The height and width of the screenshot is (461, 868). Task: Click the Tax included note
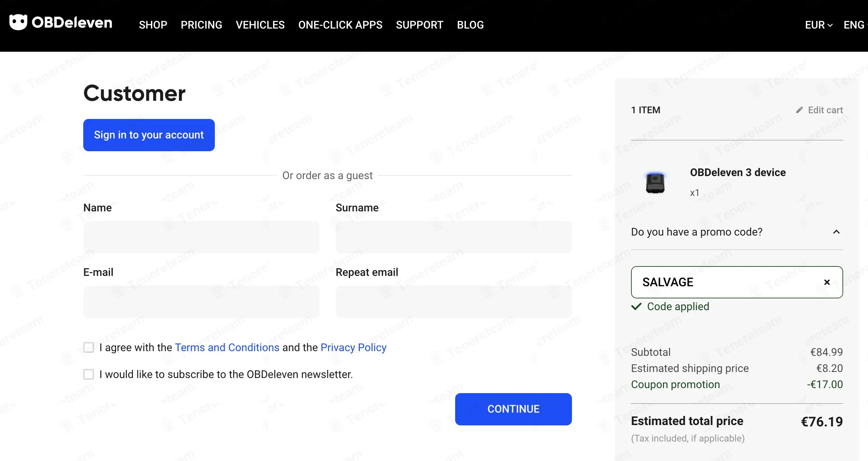click(688, 438)
